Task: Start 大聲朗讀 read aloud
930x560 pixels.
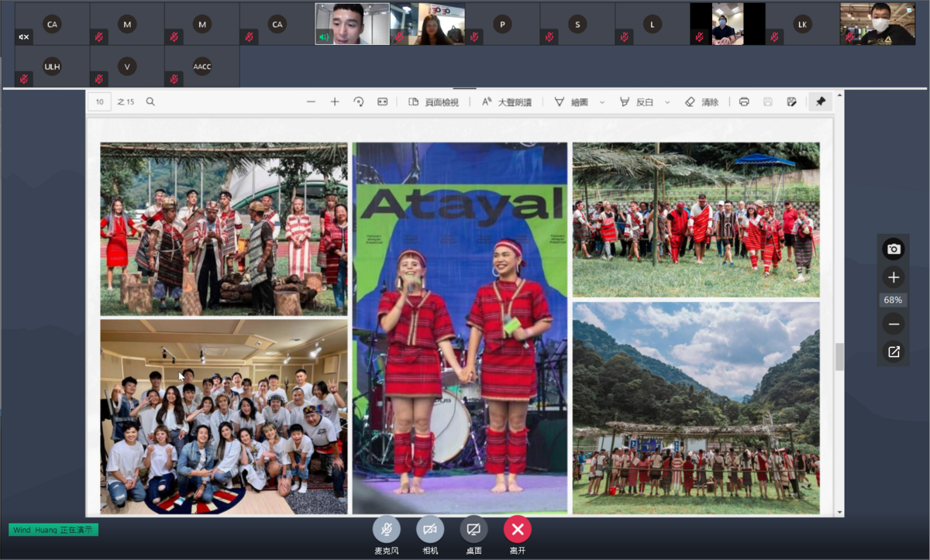Action: coord(506,101)
